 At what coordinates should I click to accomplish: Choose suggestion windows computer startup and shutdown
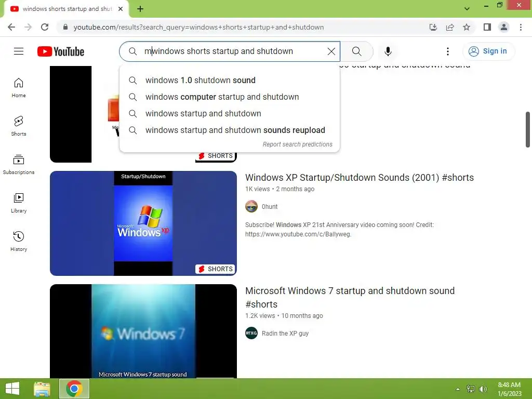230,97
